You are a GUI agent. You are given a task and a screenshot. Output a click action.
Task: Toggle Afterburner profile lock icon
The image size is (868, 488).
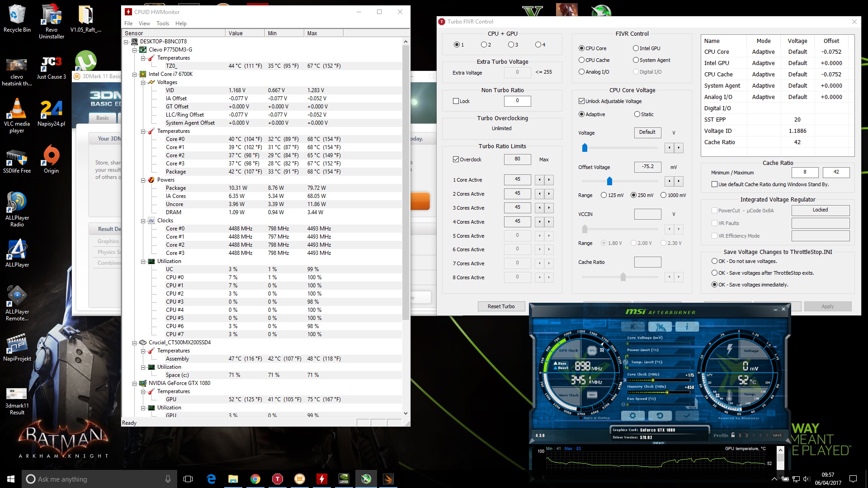733,435
